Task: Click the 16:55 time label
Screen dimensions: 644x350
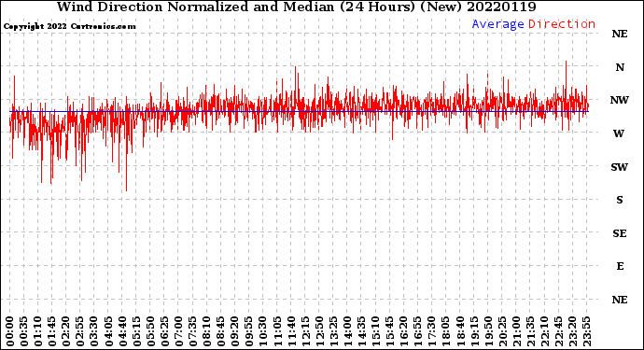Action: pyautogui.click(x=417, y=331)
